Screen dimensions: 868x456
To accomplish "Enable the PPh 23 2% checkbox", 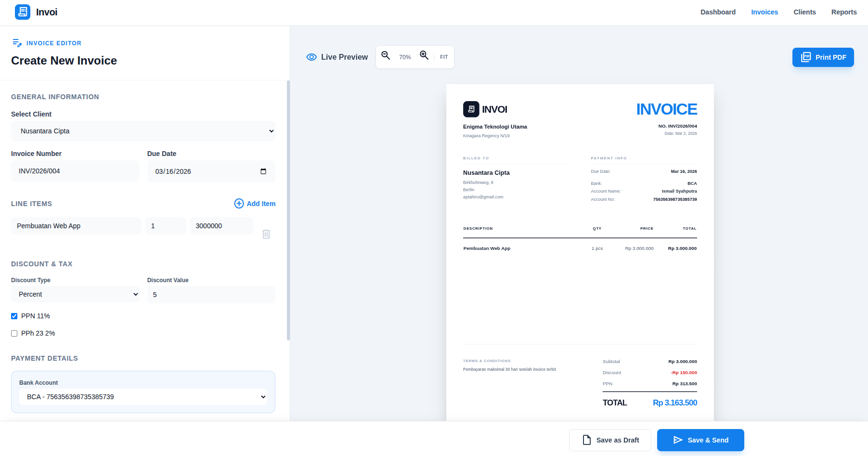I will click(14, 333).
